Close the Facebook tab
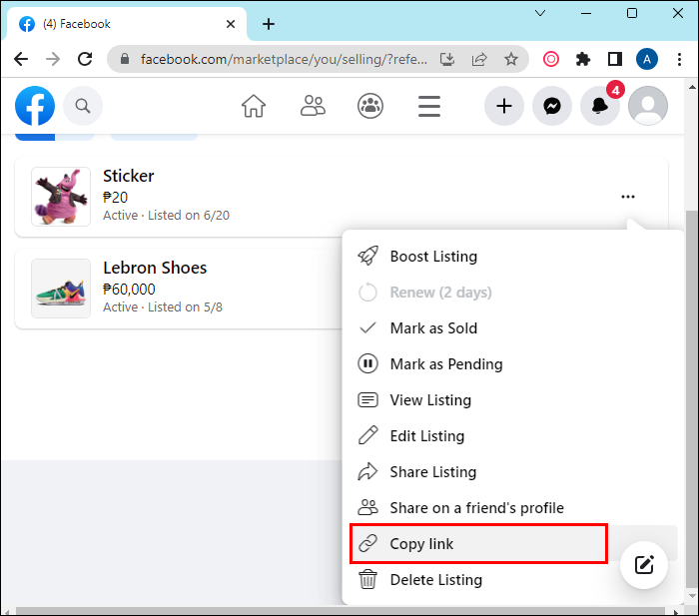This screenshot has height=616, width=699. 231,24
